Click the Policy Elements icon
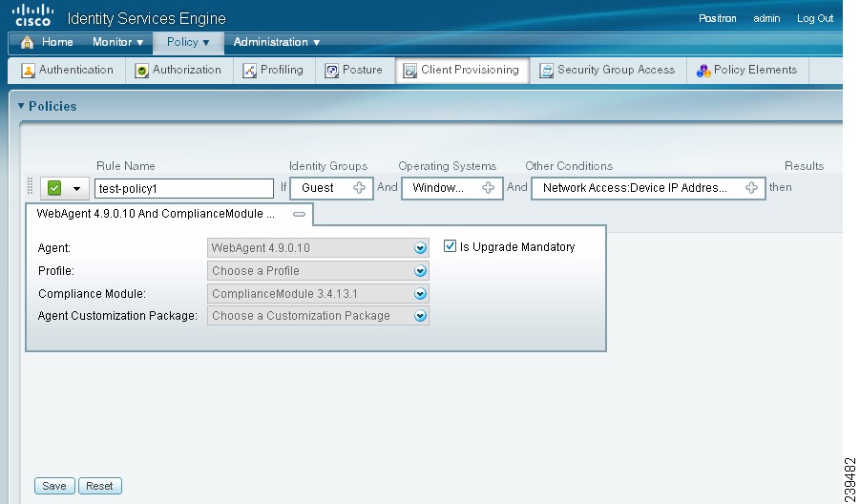The height and width of the screenshot is (504, 860). (703, 71)
